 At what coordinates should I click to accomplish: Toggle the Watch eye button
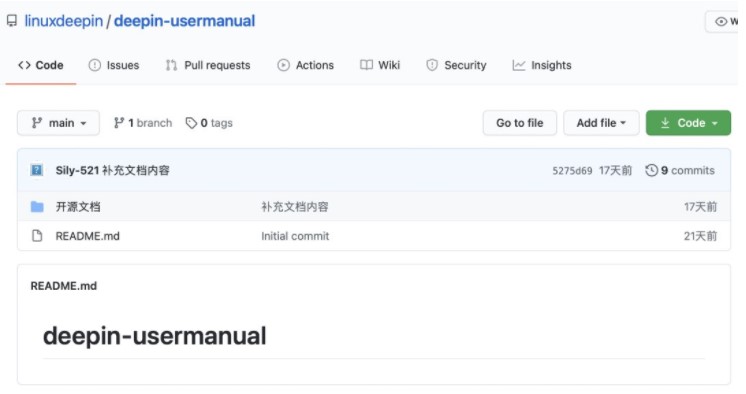pos(722,21)
